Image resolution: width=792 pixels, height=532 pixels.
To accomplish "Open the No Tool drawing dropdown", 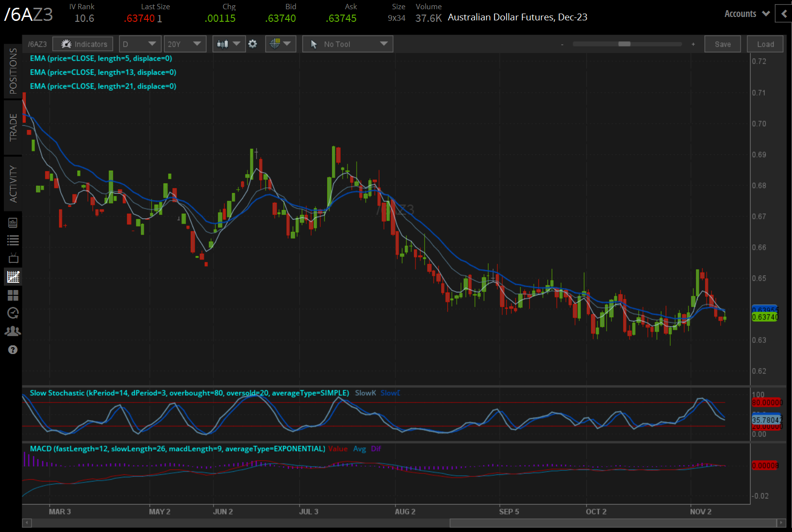I will click(347, 44).
